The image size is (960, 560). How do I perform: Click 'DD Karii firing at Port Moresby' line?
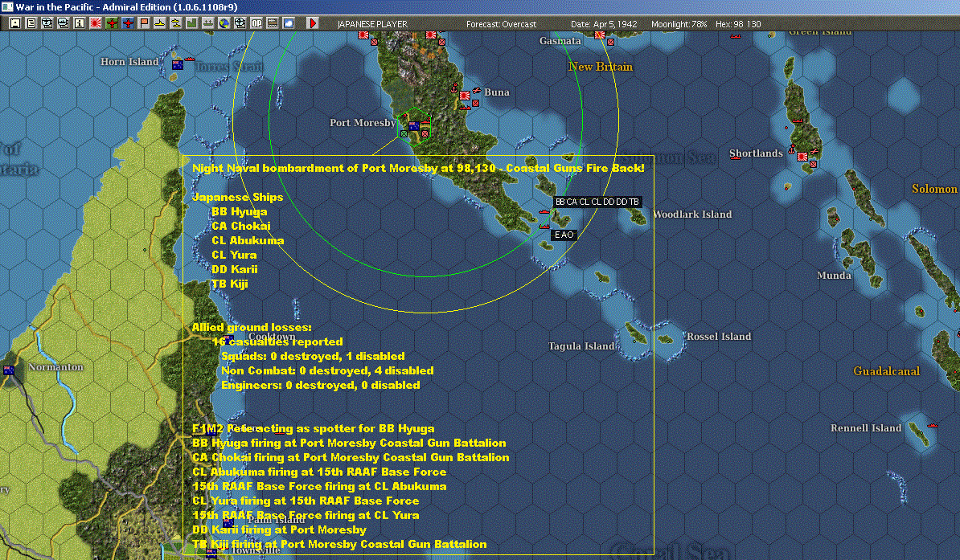(x=279, y=530)
